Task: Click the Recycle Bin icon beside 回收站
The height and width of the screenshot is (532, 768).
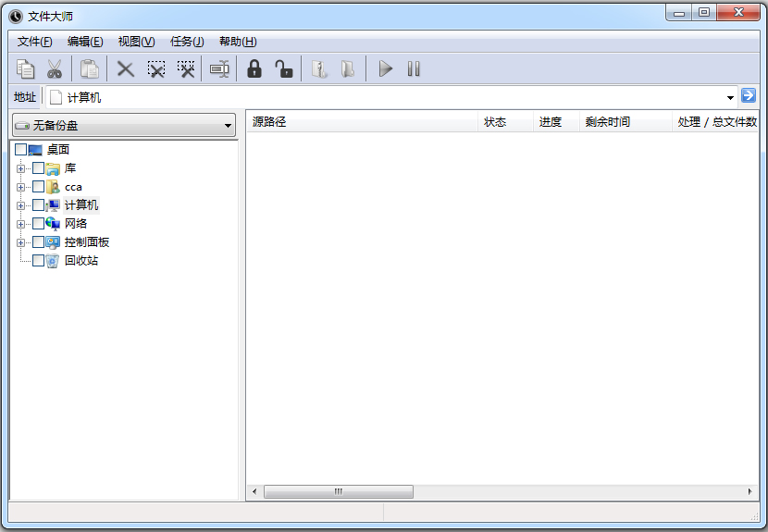Action: click(53, 261)
